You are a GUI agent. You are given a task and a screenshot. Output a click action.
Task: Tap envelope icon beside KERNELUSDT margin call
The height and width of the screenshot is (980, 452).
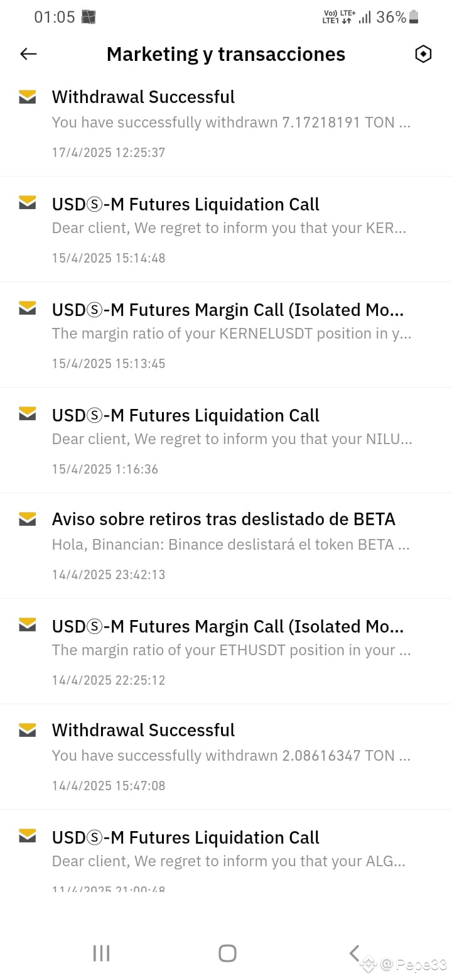[27, 308]
